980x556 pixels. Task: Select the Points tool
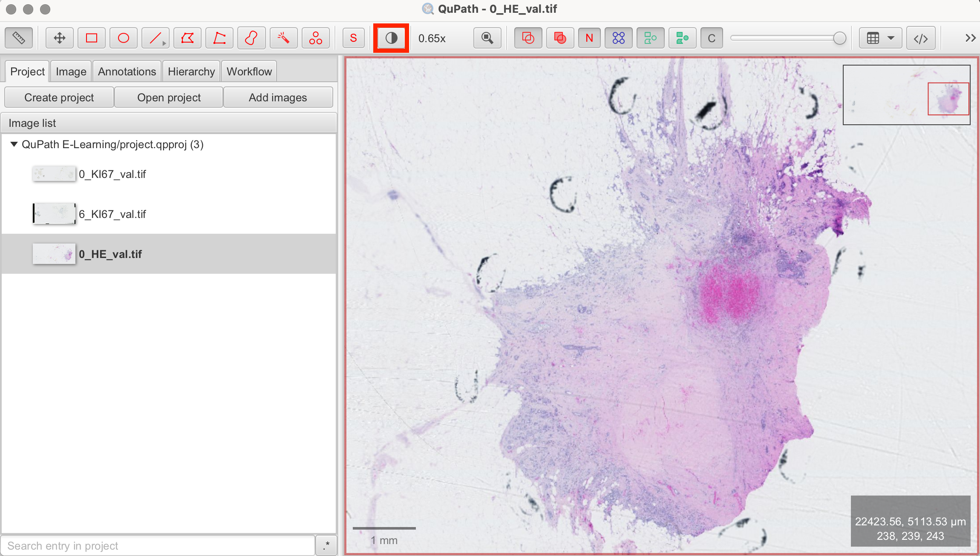pos(315,38)
